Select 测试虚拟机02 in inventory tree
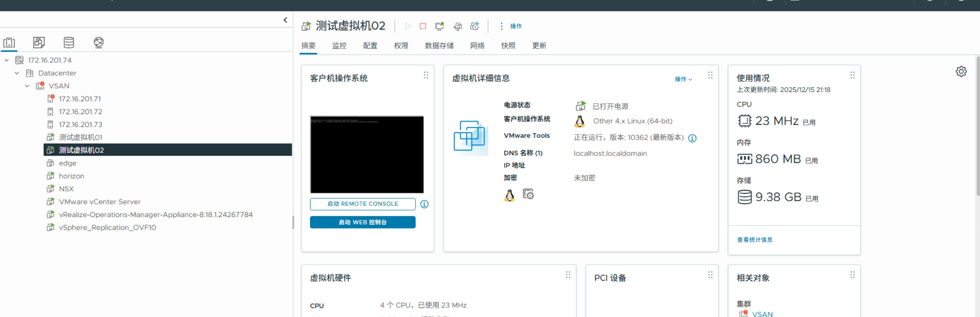The height and width of the screenshot is (317, 980). tap(168, 150)
